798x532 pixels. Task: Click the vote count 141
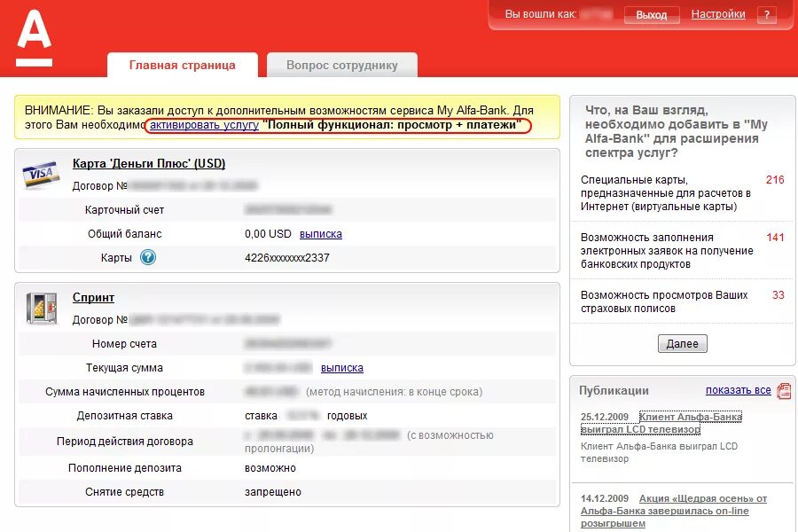[775, 238]
